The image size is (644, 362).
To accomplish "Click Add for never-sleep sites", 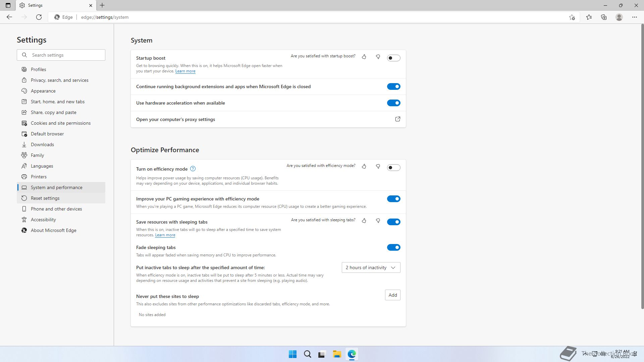I will [x=392, y=295].
